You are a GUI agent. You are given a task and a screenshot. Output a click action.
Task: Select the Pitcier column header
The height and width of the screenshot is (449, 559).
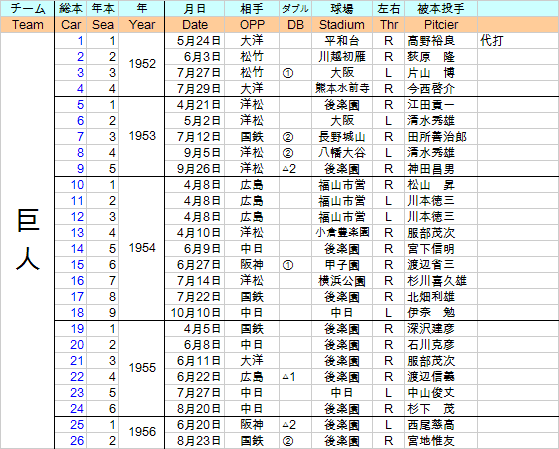click(x=441, y=25)
